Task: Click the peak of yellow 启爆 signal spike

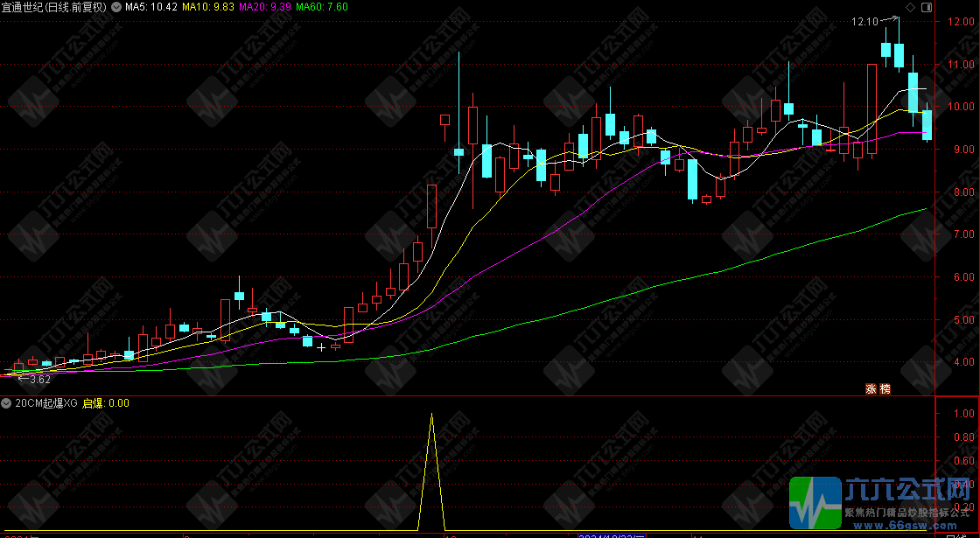Action: [431, 414]
